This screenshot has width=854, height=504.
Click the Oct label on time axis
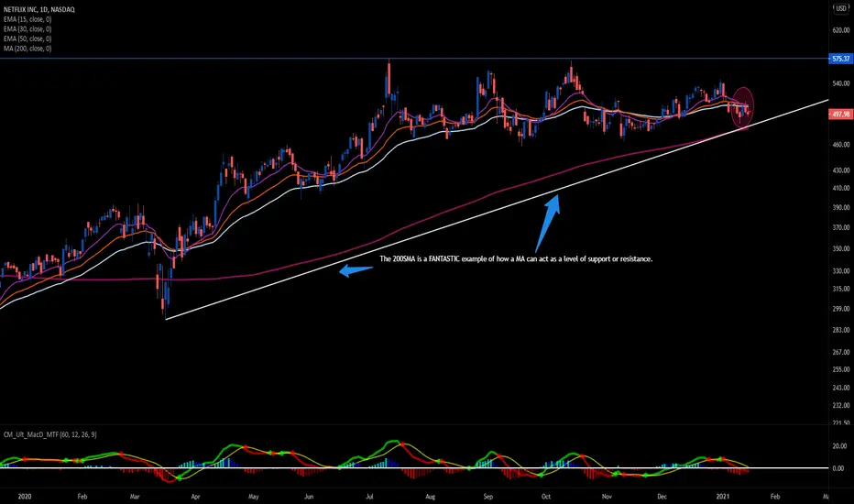pos(546,497)
